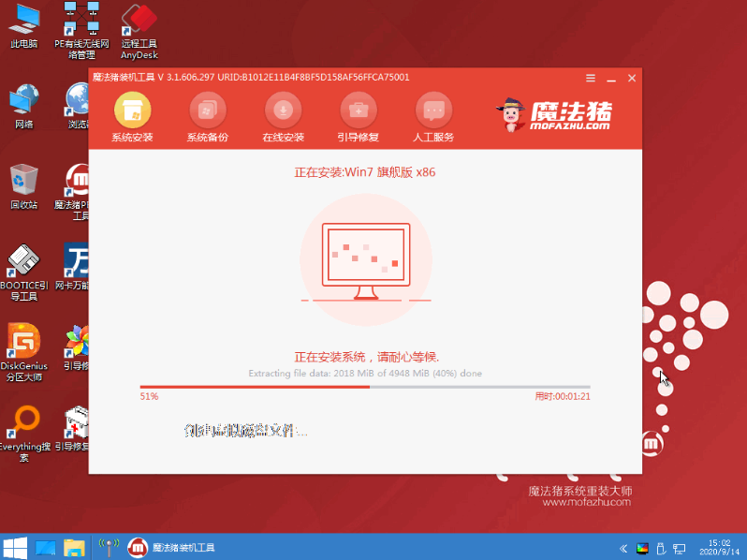Click the 正在安装:Win7 旗舰版 x86 heading
Viewport: 747px width, 560px height.
(x=365, y=172)
